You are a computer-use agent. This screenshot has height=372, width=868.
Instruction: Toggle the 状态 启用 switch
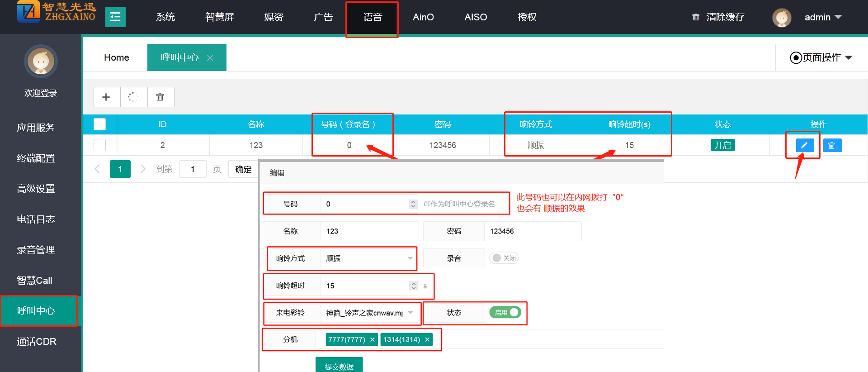505,312
